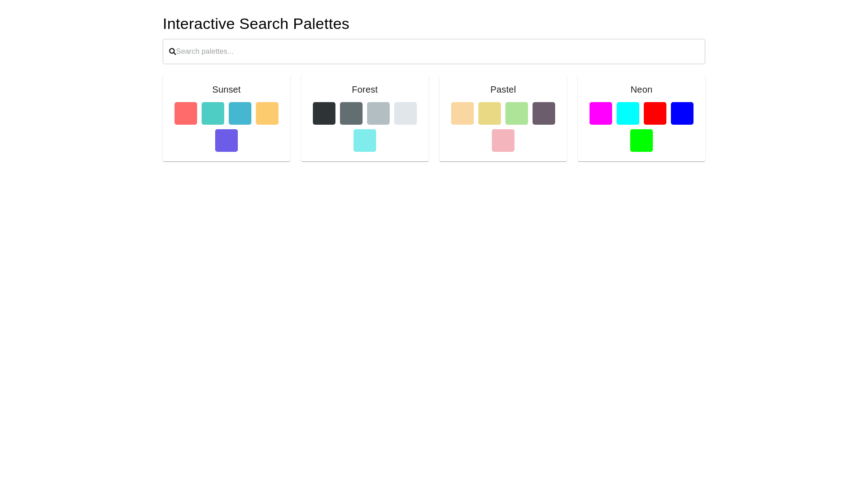The height and width of the screenshot is (488, 868).
Task: Pick the light aqua Forest swatch
Action: [x=364, y=141]
